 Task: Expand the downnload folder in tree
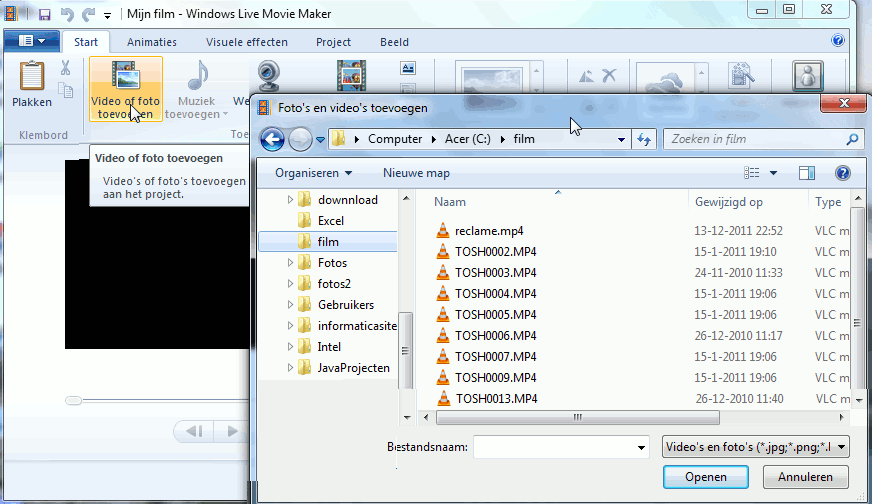coord(290,199)
